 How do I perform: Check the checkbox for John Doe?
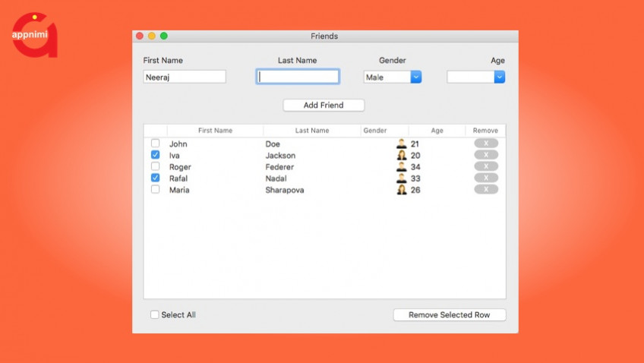click(156, 144)
